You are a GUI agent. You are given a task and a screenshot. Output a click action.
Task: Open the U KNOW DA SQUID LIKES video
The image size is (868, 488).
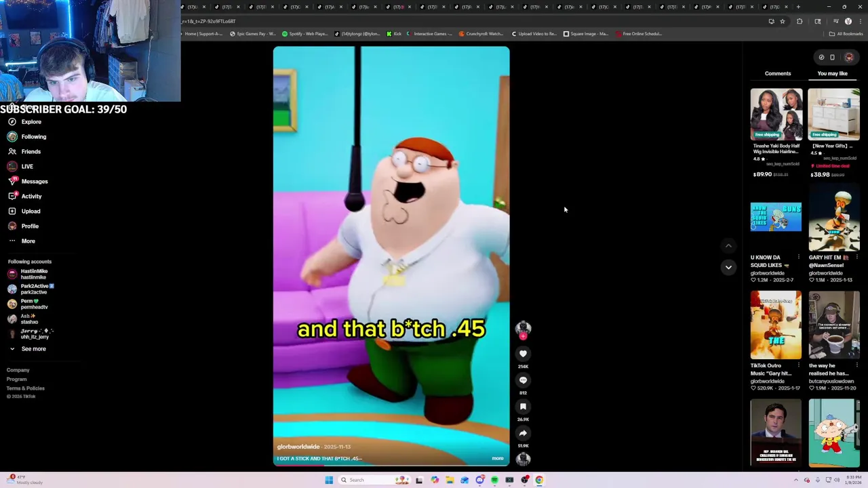[776, 217]
